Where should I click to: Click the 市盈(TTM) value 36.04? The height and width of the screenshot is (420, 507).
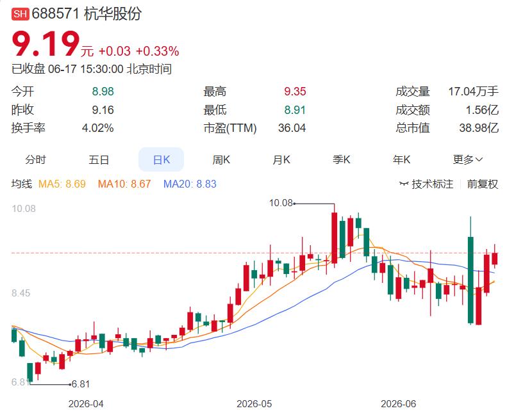click(292, 128)
